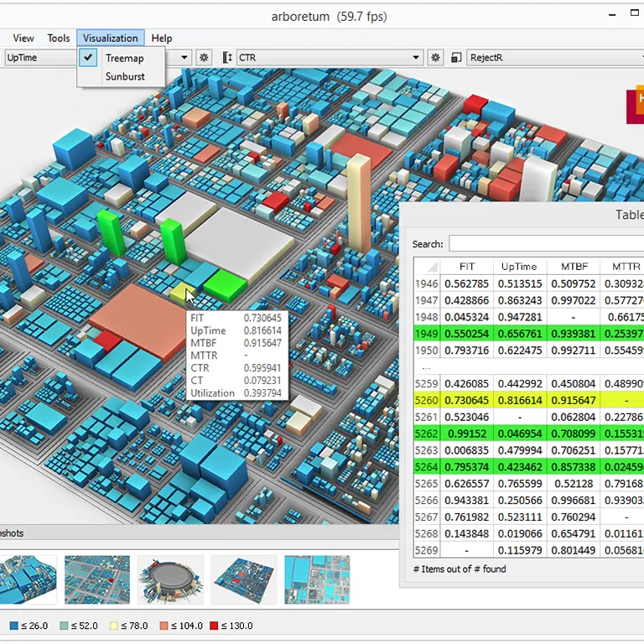Click the pale yellow ≤ 78.0 legend swatch
The width and height of the screenshot is (644, 644).
(114, 626)
